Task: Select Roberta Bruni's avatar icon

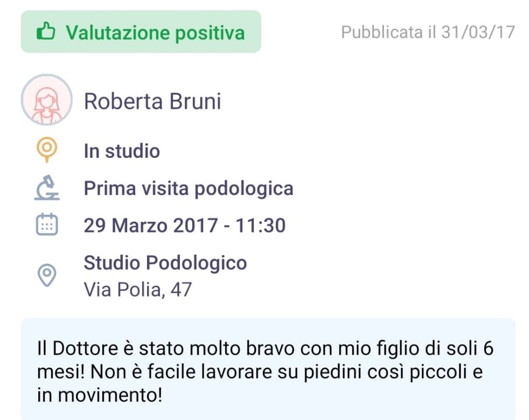Action: click(47, 101)
